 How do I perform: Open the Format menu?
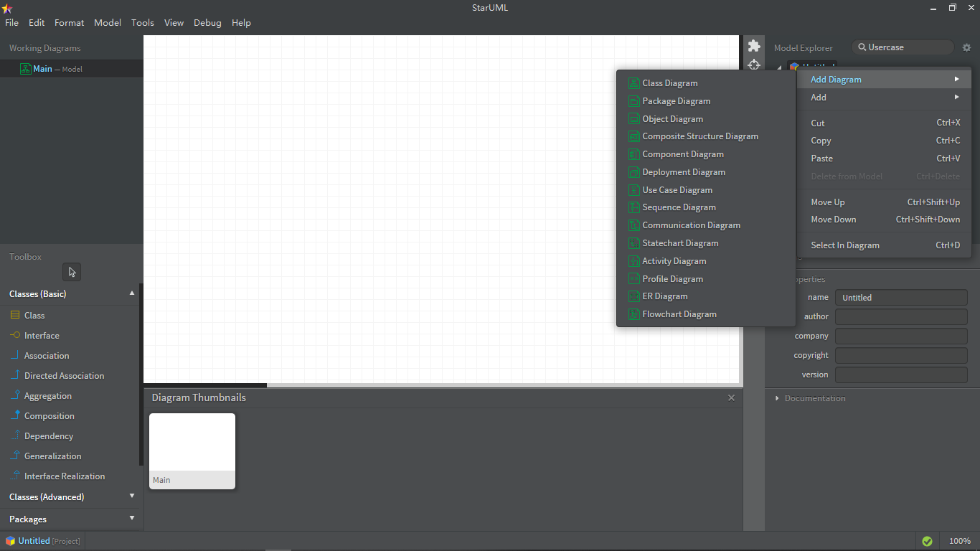pos(70,23)
